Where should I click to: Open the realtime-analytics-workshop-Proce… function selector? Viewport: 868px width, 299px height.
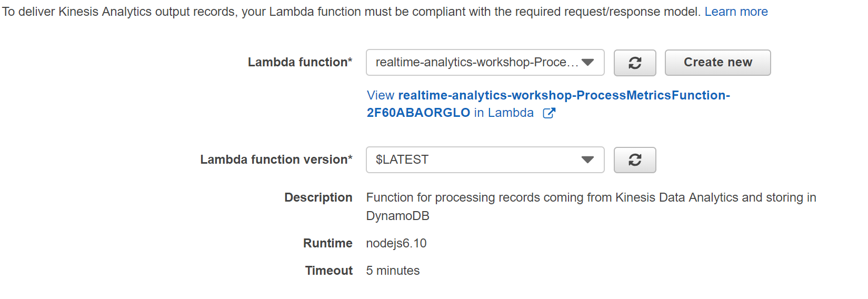coord(485,63)
